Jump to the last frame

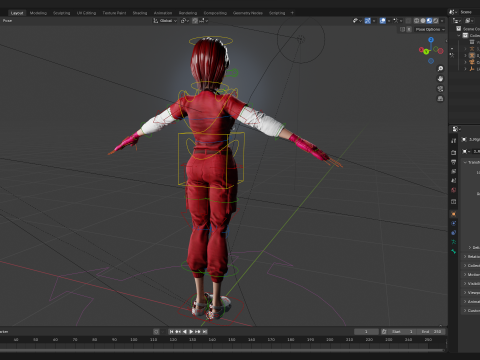(205, 332)
